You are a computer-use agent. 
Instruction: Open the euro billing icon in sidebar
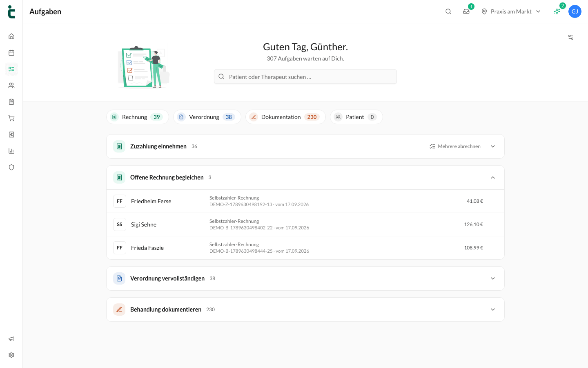click(11, 135)
